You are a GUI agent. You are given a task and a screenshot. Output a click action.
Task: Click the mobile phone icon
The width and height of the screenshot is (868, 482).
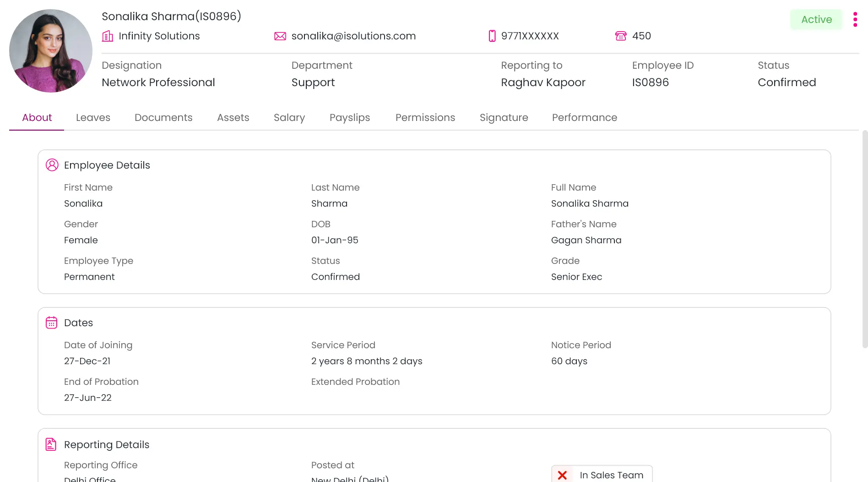click(492, 36)
